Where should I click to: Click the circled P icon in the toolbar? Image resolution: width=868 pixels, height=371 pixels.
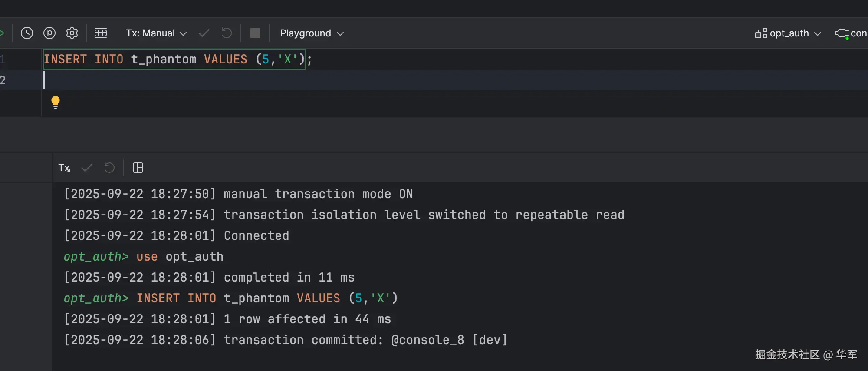49,33
